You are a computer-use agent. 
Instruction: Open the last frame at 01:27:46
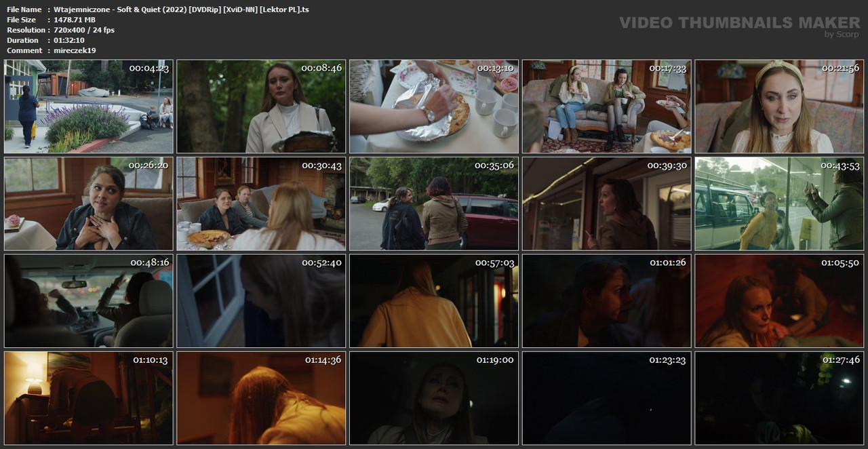pos(779,398)
